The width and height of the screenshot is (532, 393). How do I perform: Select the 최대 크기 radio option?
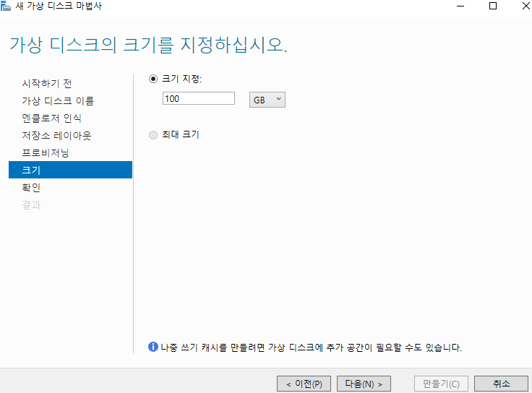153,135
